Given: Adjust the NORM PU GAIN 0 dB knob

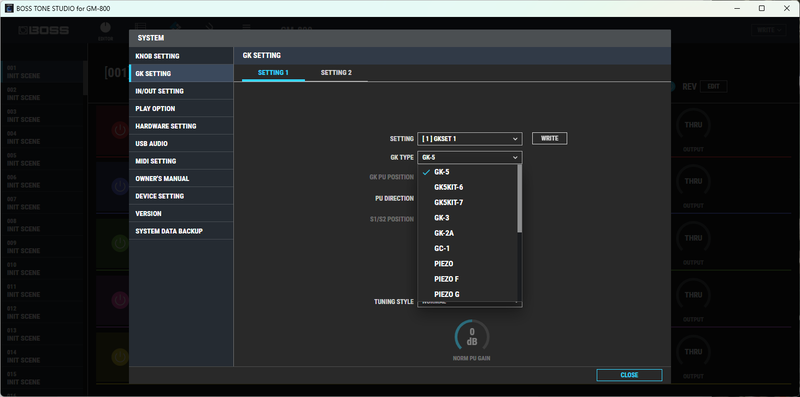Looking at the screenshot, I should pyautogui.click(x=472, y=337).
